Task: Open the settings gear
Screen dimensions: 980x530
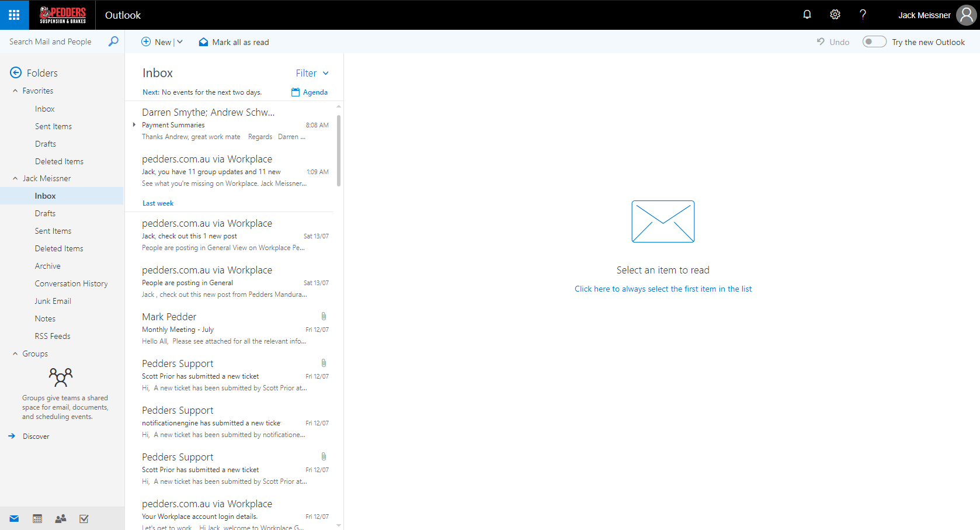Action: tap(835, 15)
